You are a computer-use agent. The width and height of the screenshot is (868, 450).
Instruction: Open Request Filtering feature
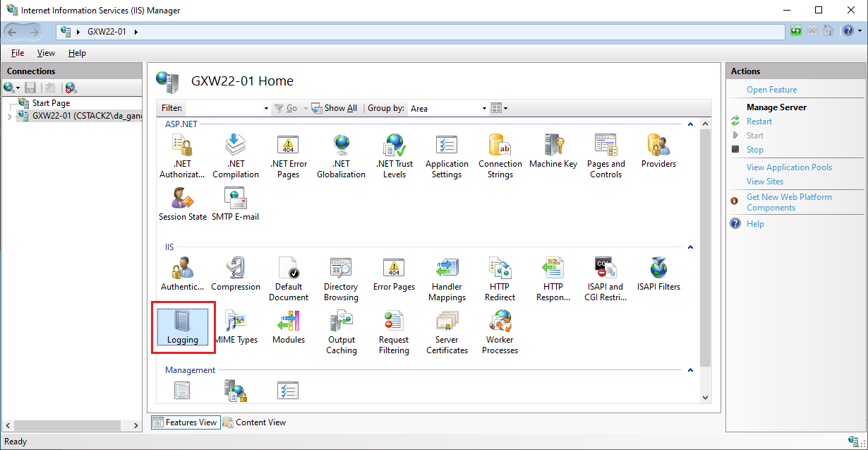pos(394,332)
